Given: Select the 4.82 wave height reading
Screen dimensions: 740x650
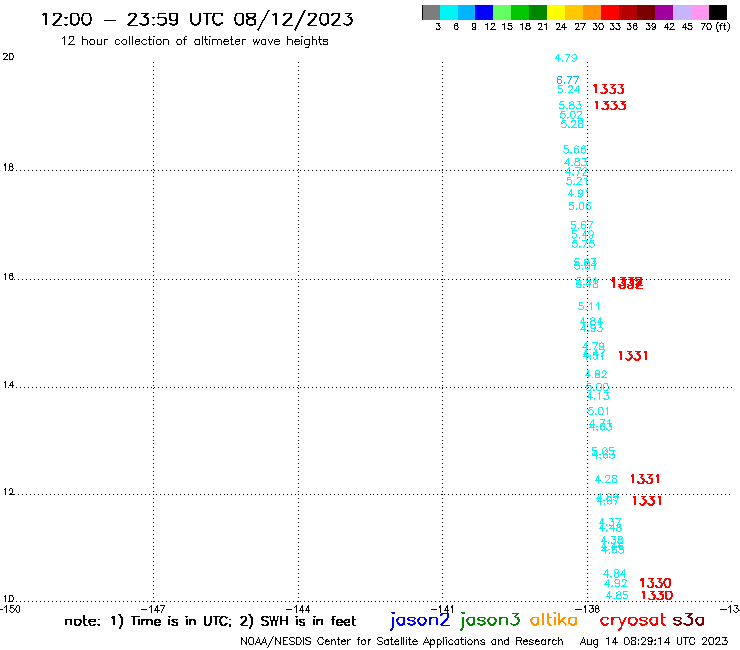Looking at the screenshot, I should click(x=596, y=374).
